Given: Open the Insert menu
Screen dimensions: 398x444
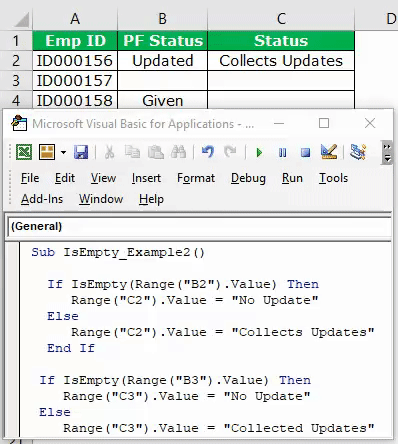Looking at the screenshot, I should point(146,178).
